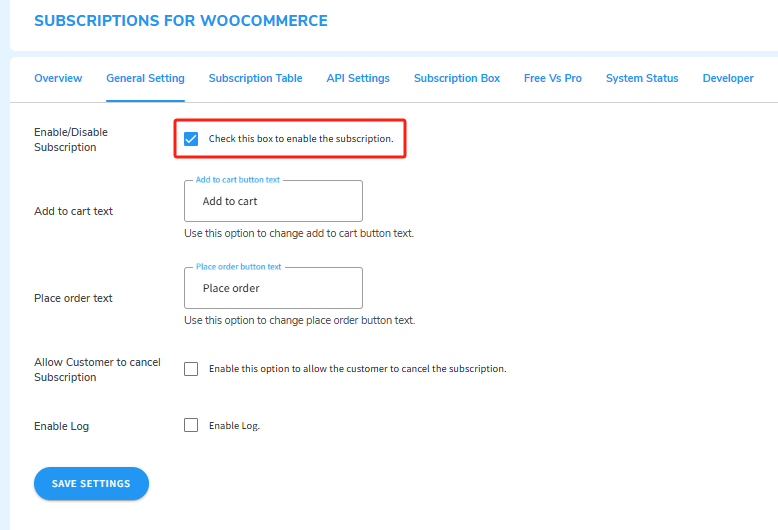Go to the API Settings tab
778x530 pixels.
pos(358,78)
